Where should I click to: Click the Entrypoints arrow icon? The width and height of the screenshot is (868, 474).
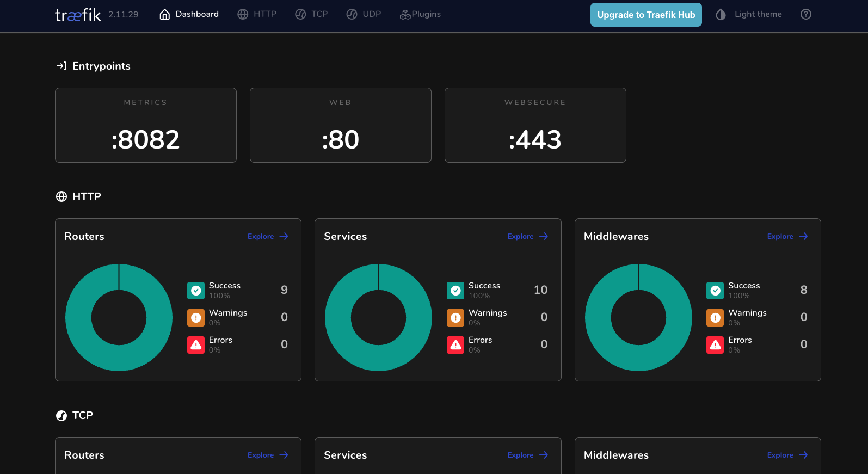tap(61, 66)
